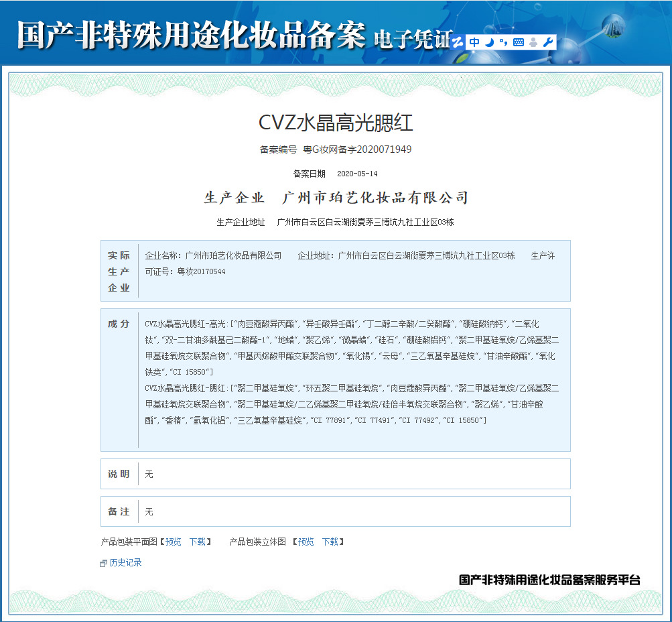Screen dimensions: 672x622
Task: Preview the 产品包装立体图 image
Action: coord(306,542)
